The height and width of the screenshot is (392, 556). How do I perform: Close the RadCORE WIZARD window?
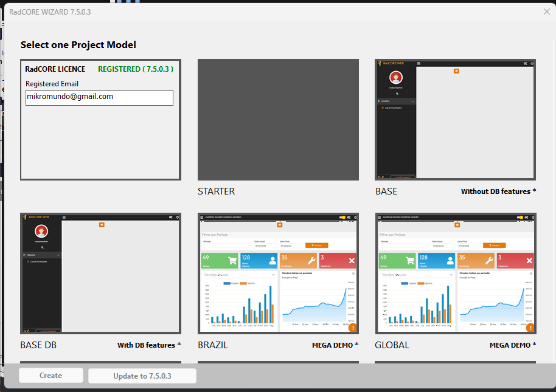tap(546, 12)
